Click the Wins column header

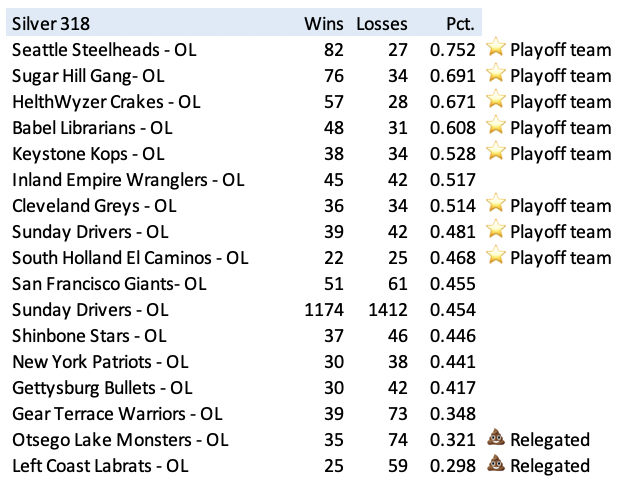323,22
